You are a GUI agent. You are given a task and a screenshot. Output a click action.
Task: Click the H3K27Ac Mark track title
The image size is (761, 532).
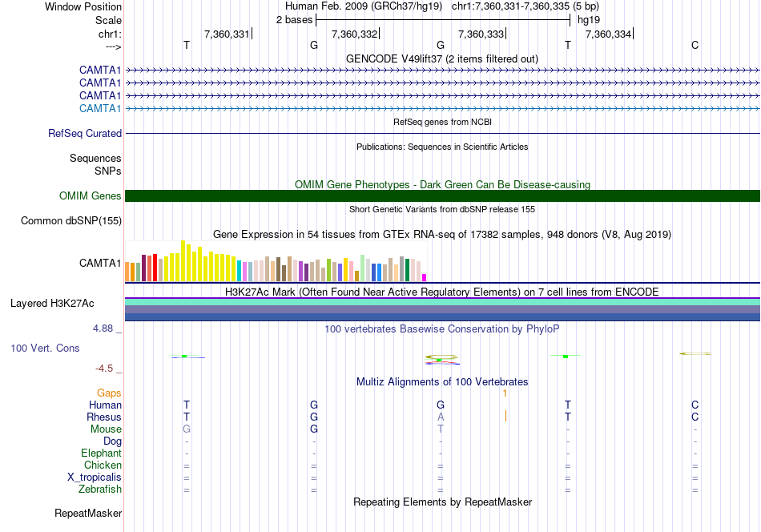coord(442,292)
